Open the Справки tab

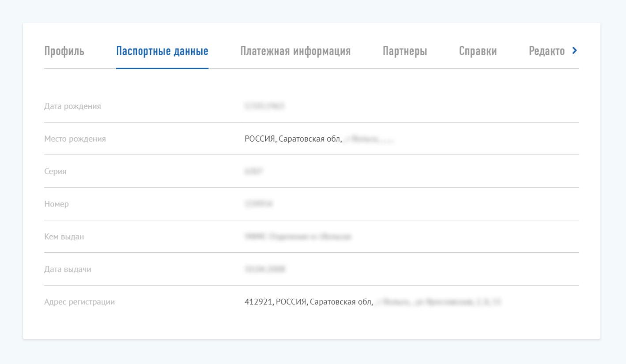(x=478, y=51)
